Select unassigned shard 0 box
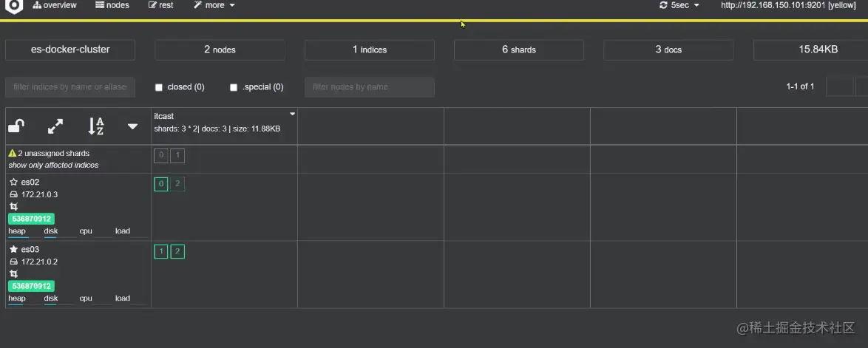 161,155
